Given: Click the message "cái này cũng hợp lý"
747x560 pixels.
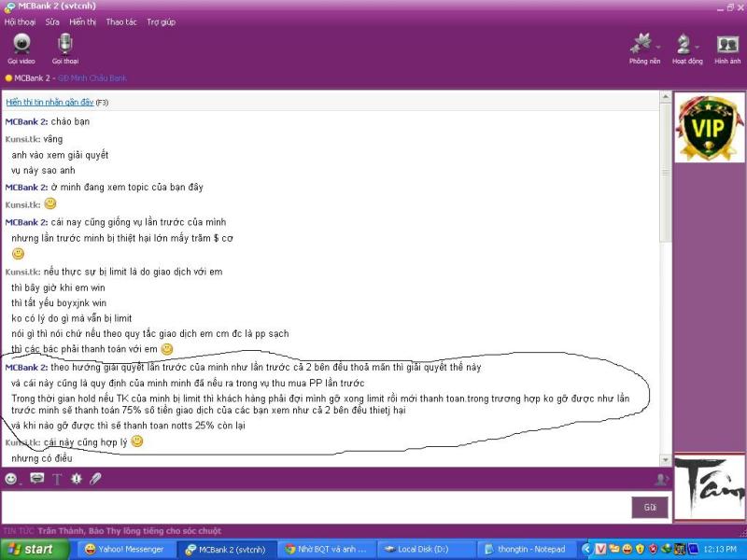Looking at the screenshot, I should 85,442.
